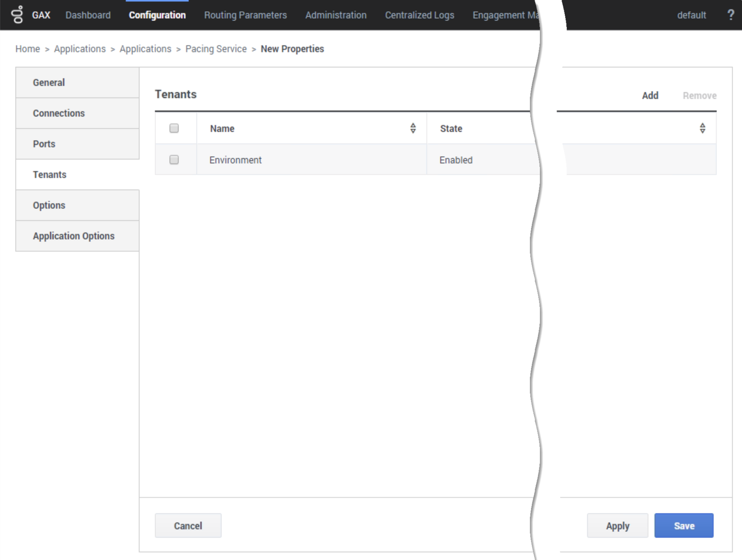The width and height of the screenshot is (742, 560).
Task: Switch to the Options tab
Action: pyautogui.click(x=77, y=205)
